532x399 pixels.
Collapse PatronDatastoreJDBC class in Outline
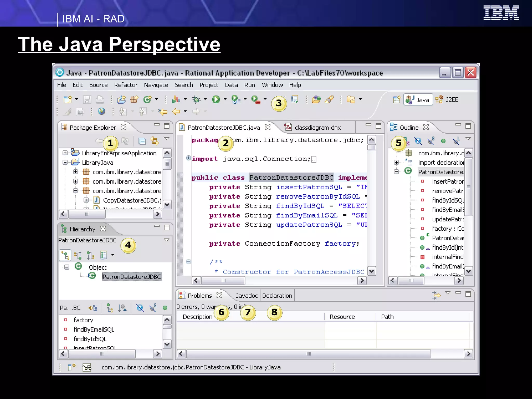coord(396,172)
